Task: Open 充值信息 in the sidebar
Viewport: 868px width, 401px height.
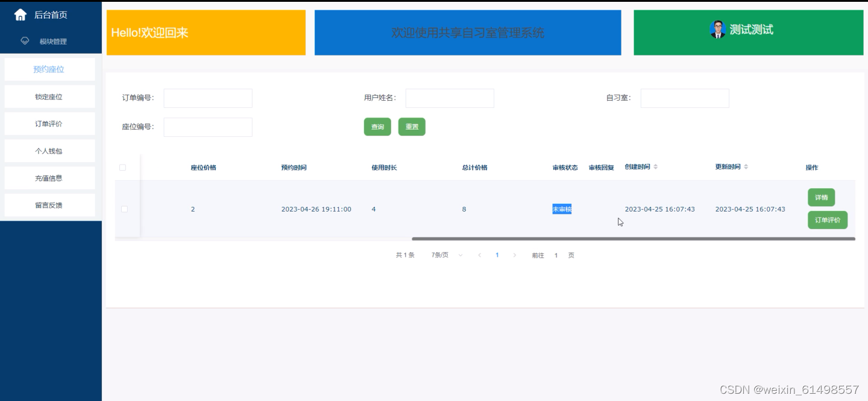Action: point(49,178)
